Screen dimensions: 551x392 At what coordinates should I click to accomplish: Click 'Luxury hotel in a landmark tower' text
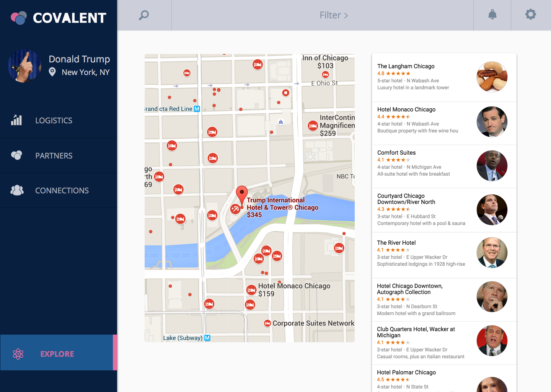tap(413, 88)
